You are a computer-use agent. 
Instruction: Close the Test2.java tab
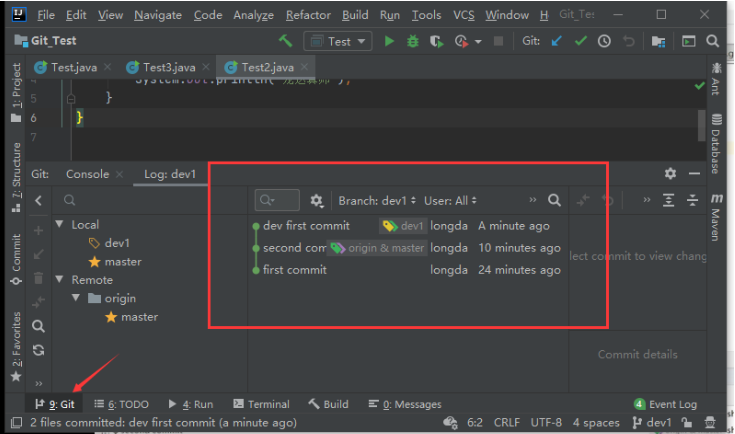304,67
